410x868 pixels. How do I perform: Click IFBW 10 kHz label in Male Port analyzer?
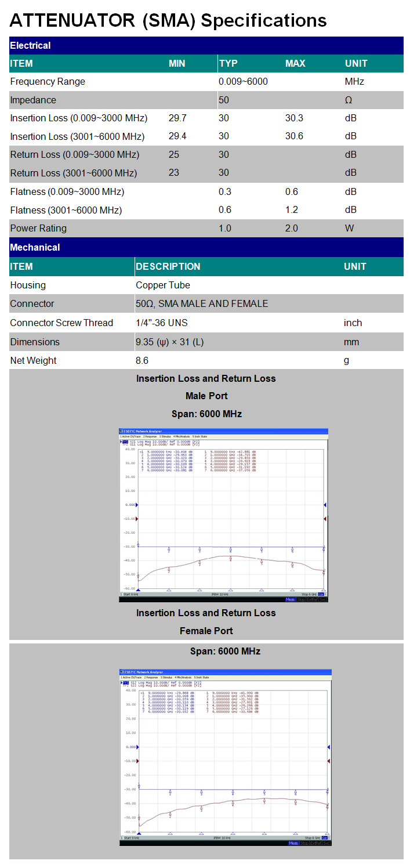[x=220, y=594]
